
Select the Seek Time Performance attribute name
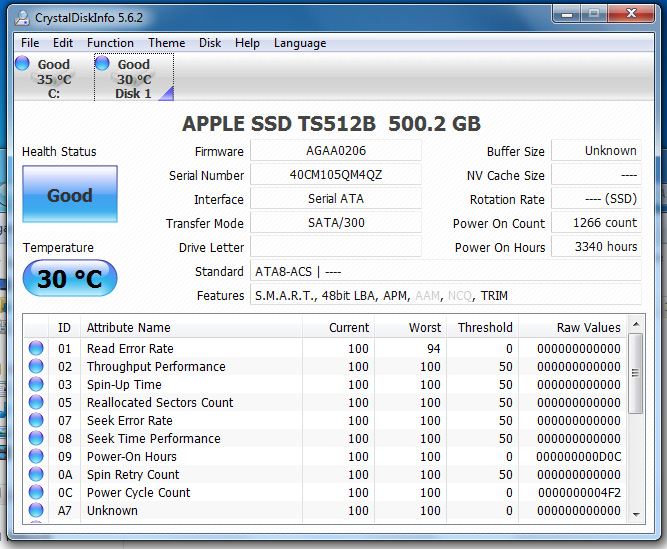coord(154,438)
